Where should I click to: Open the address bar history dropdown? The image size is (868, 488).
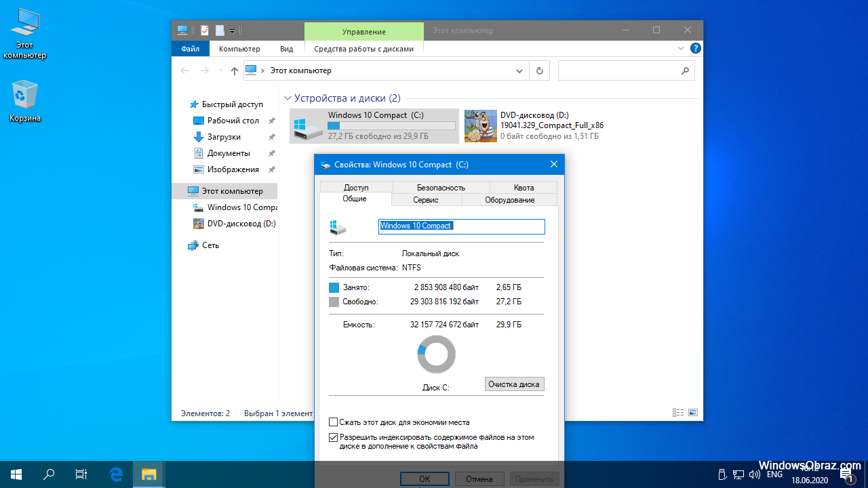pos(519,70)
